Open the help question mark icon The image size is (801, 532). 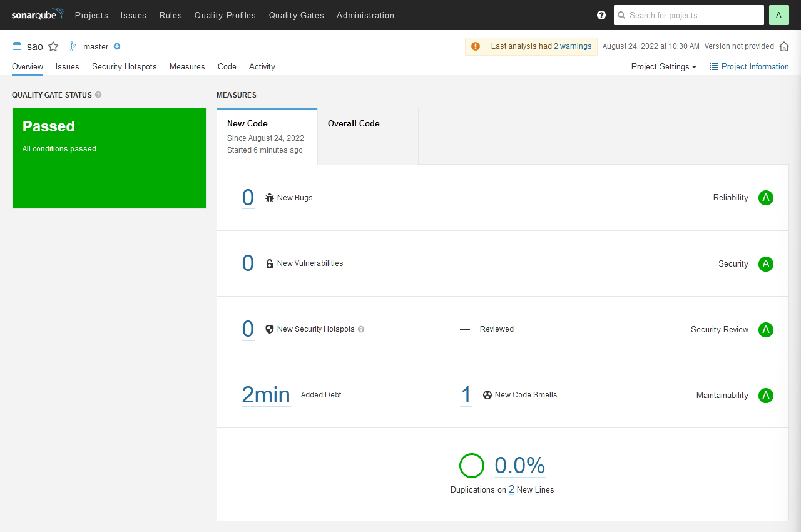pyautogui.click(x=601, y=15)
